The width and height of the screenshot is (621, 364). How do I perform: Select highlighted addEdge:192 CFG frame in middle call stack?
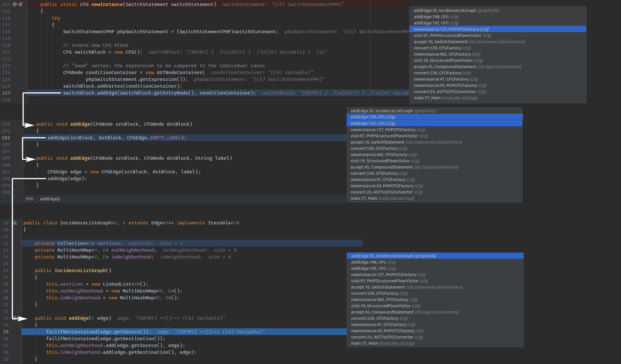(435, 123)
